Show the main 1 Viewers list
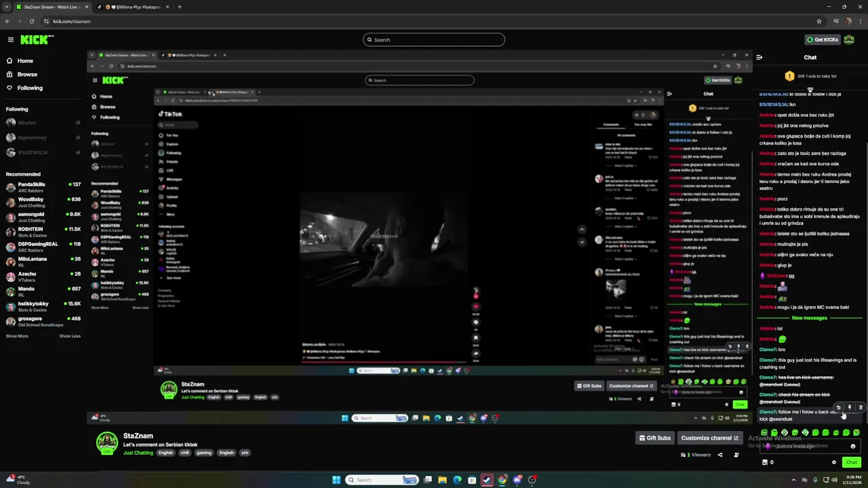Screen dimensions: 868x488 696,455
